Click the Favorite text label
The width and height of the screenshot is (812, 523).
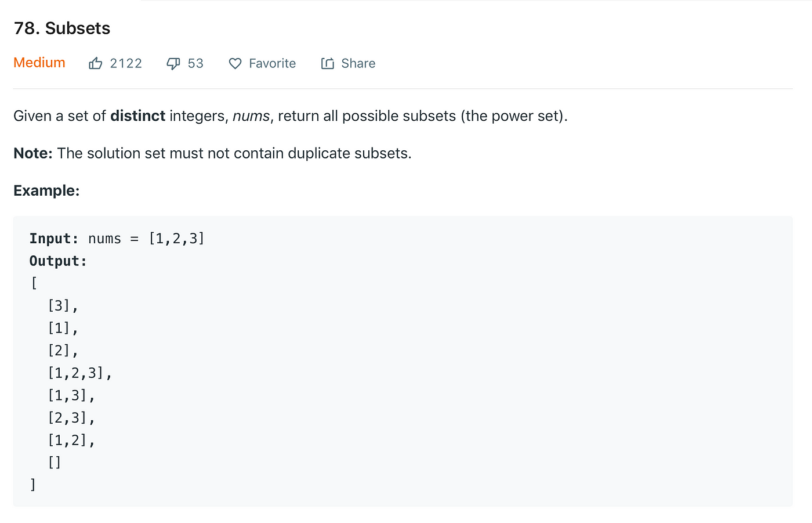coord(273,63)
